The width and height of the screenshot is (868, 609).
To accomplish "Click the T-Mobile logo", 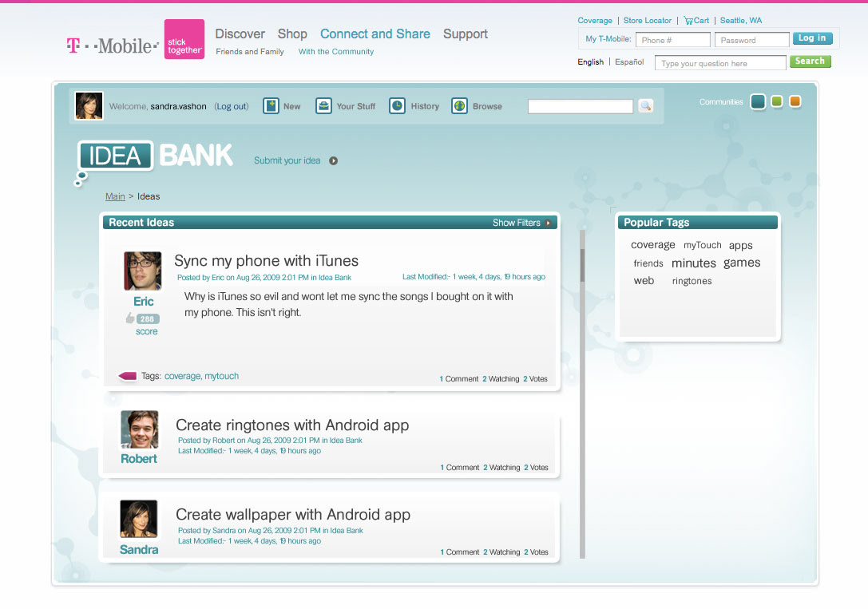I will point(113,45).
